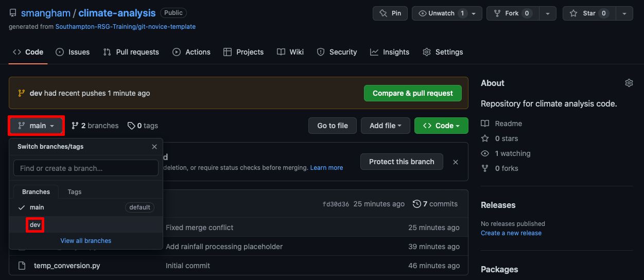Screen dimensions: 644x280
Task: Click the dev branch name in the push banner
Action: 36,93
